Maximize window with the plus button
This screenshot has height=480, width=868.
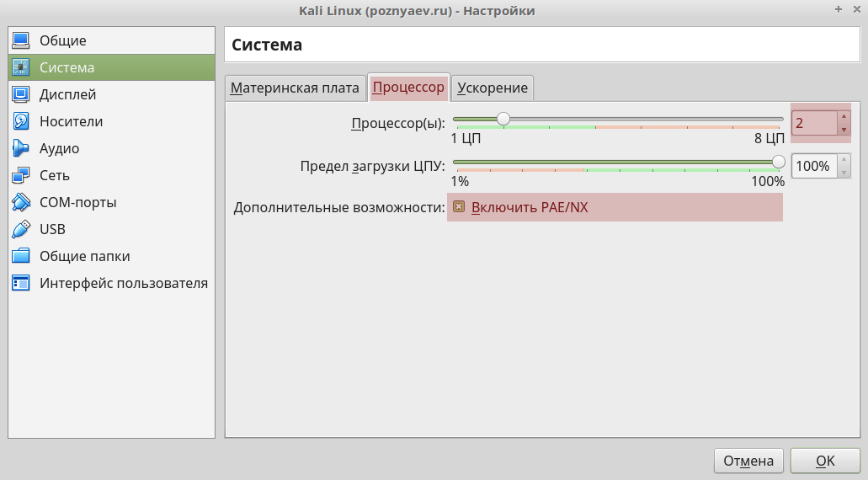838,9
